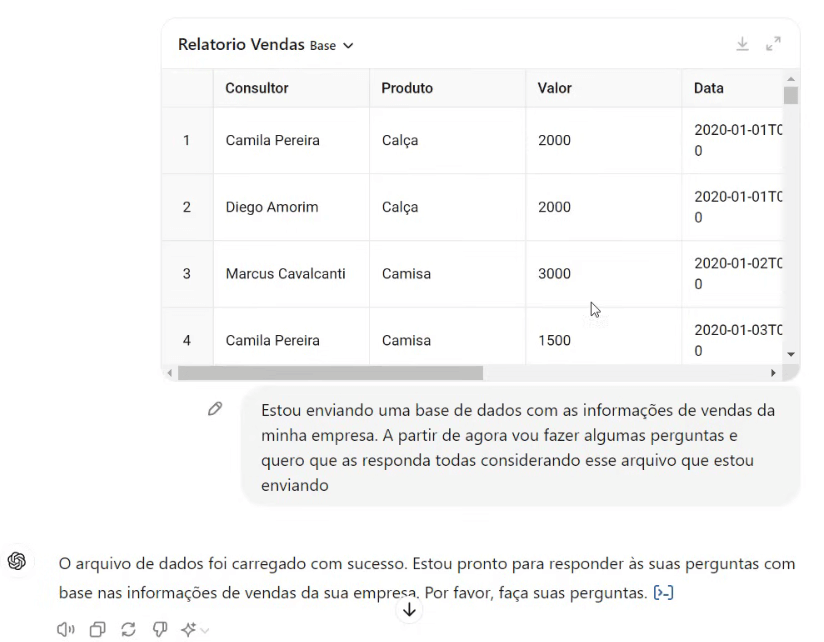Download the Relatorio Vendas file
This screenshot has width=824, height=642.
point(742,44)
